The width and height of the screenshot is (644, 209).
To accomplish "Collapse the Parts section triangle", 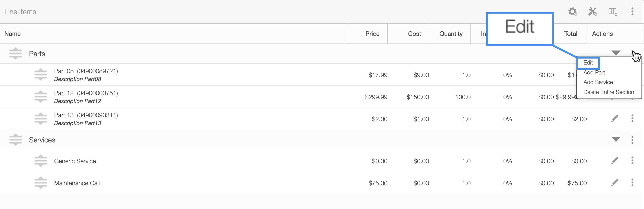I will 616,53.
